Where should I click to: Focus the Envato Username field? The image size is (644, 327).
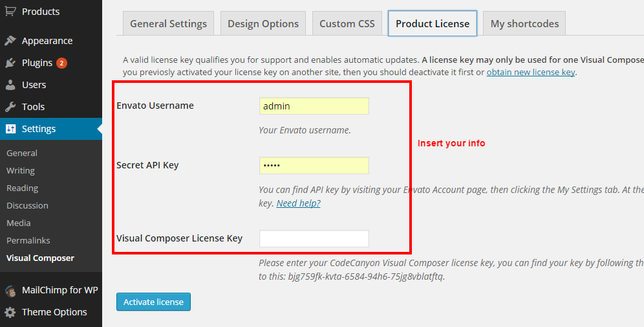(314, 106)
